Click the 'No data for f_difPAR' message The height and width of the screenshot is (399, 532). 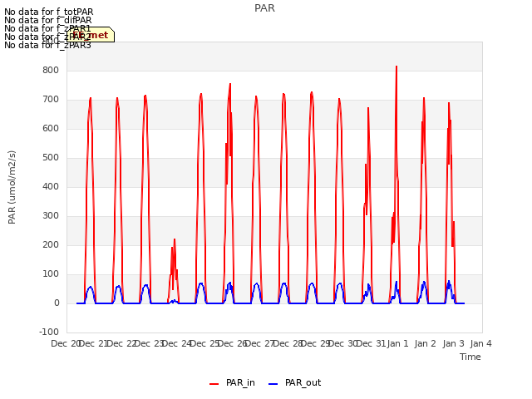(x=48, y=20)
